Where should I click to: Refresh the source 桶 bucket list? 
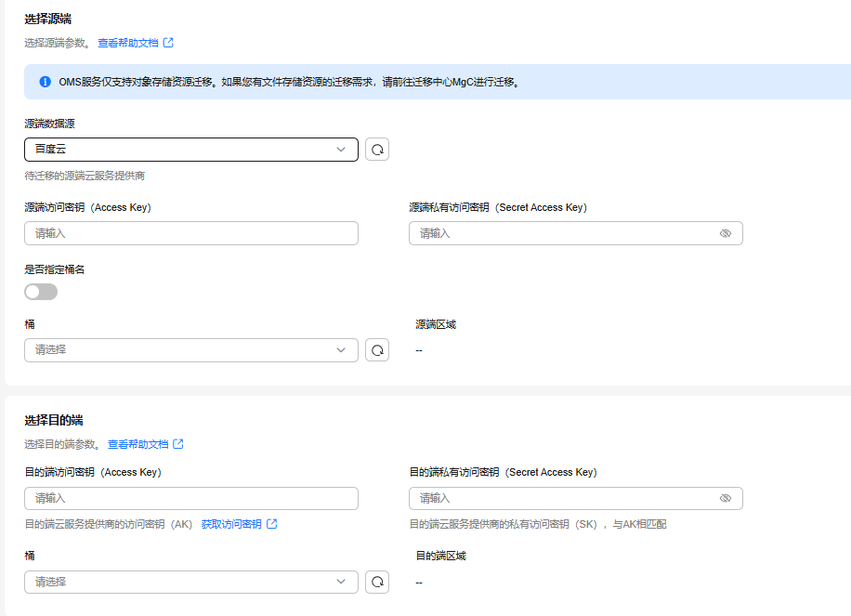tap(377, 350)
